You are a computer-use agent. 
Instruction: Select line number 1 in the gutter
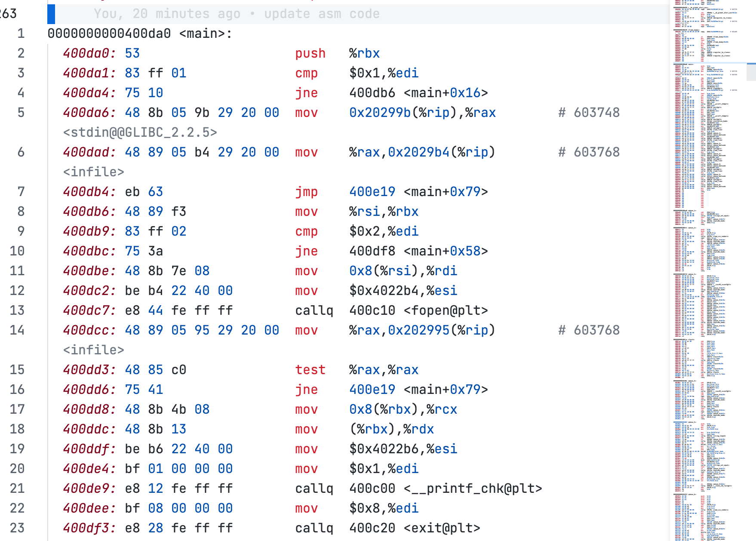point(21,34)
